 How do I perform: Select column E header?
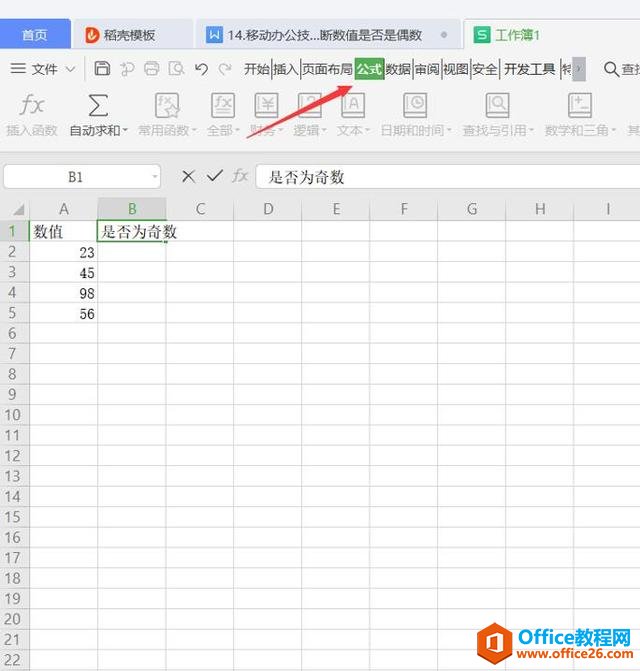(336, 209)
